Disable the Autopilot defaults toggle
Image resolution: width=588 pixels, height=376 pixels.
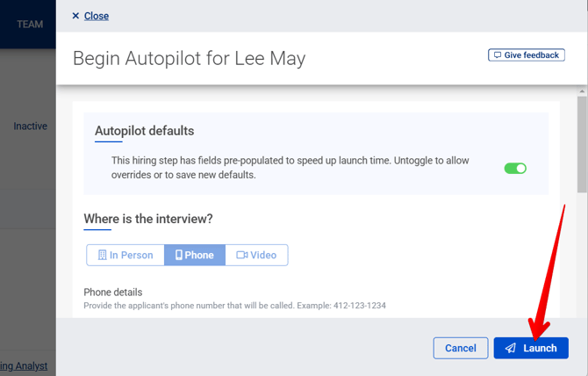pos(515,168)
